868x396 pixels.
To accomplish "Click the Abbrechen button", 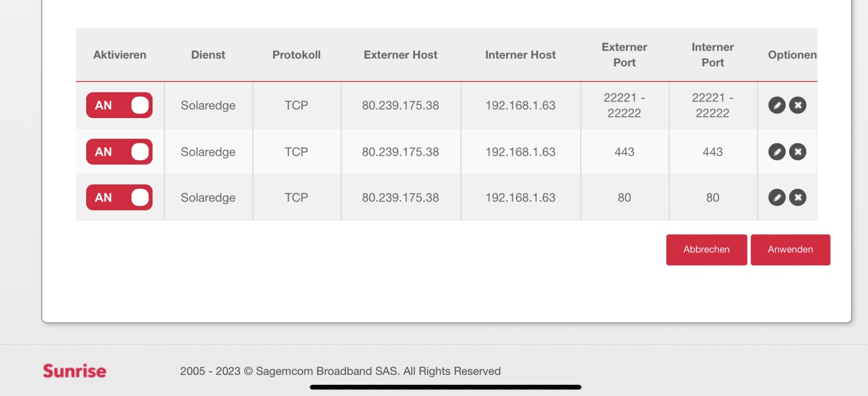I will click(x=706, y=250).
